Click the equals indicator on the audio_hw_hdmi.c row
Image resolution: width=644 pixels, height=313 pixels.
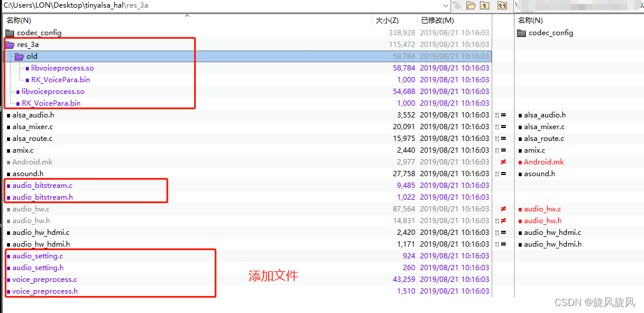point(503,233)
